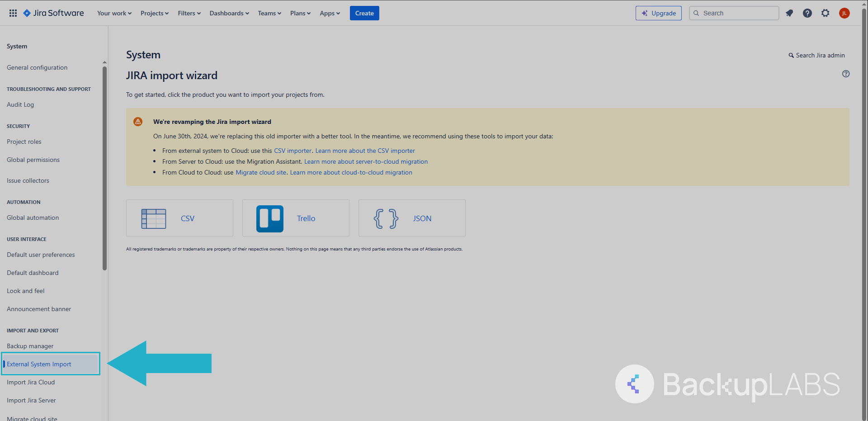The width and height of the screenshot is (868, 421).
Task: Open the Dashboards dropdown
Action: (x=229, y=13)
